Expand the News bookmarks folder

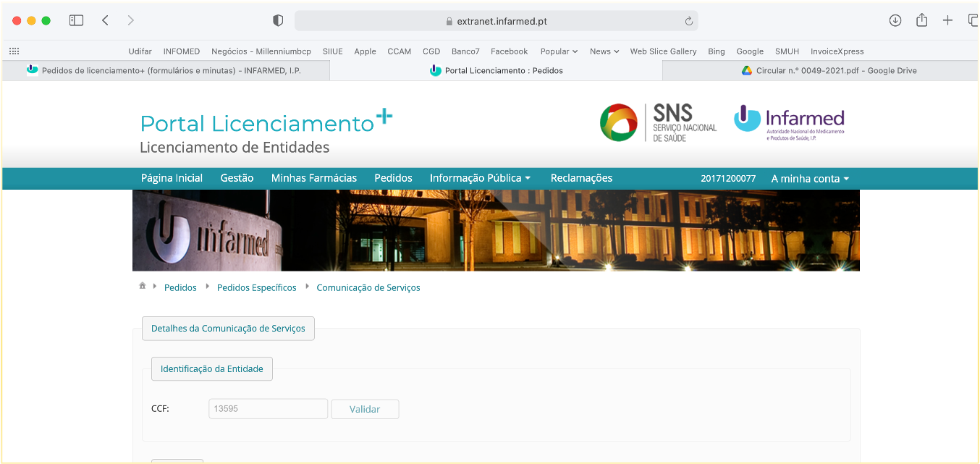click(x=604, y=51)
